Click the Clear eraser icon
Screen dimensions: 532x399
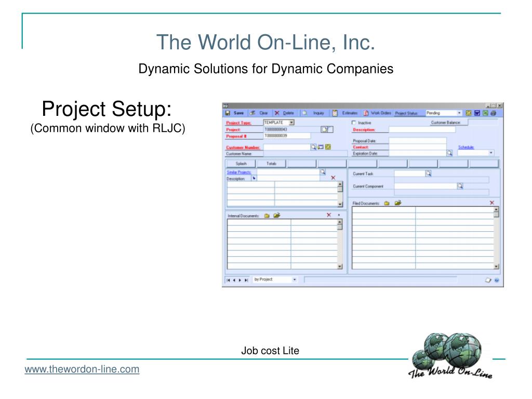point(253,113)
